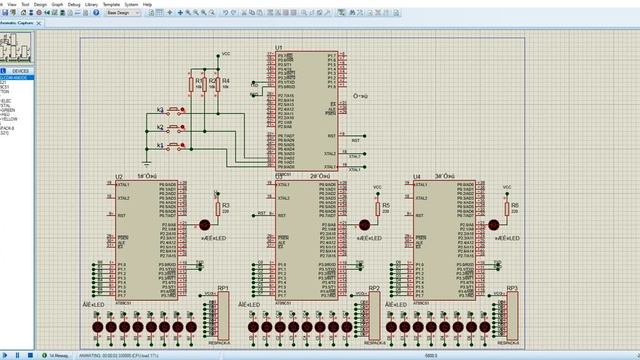Select the U4 microcontroller chip
Screen dimensions: 640x360
444,240
